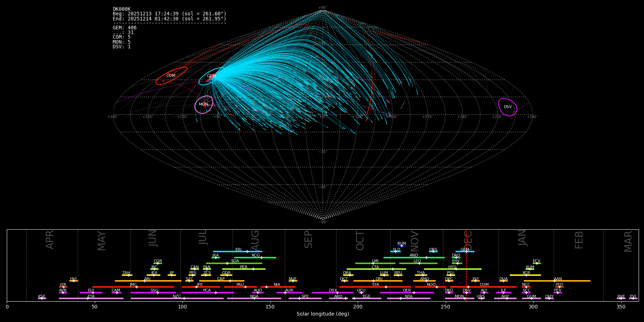Click the XHE shower label in the timeline
This screenshot has width=644, height=322.
[x=621, y=296]
